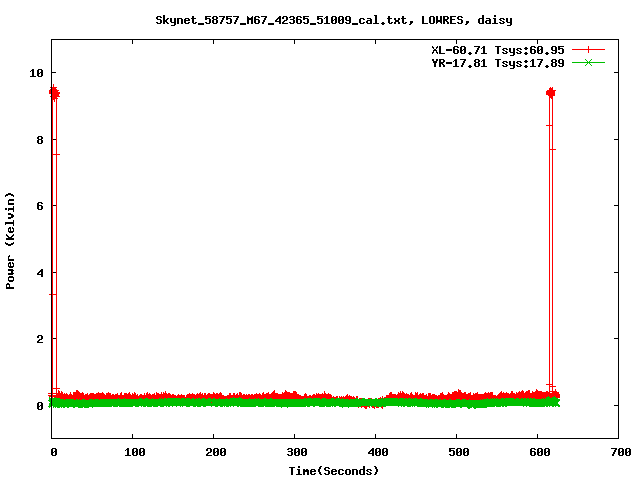Click the x-axis tick label 600

coord(540,452)
